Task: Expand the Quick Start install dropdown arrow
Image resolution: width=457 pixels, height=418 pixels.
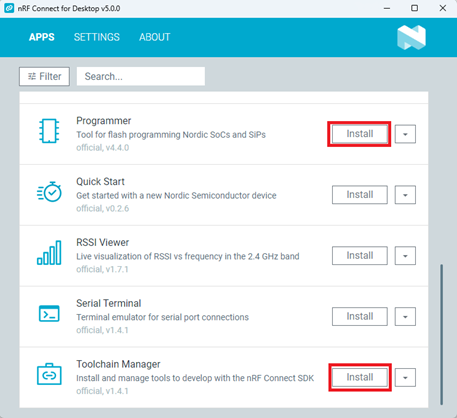Action: click(405, 195)
